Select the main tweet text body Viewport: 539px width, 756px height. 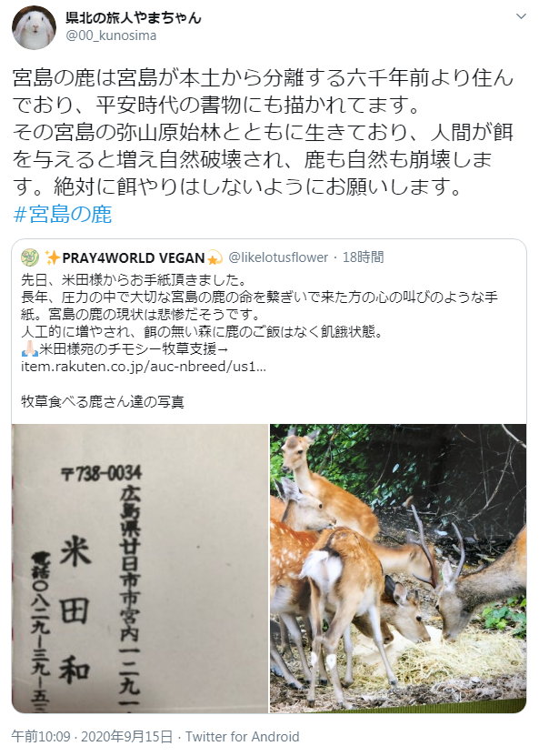[x=263, y=132]
